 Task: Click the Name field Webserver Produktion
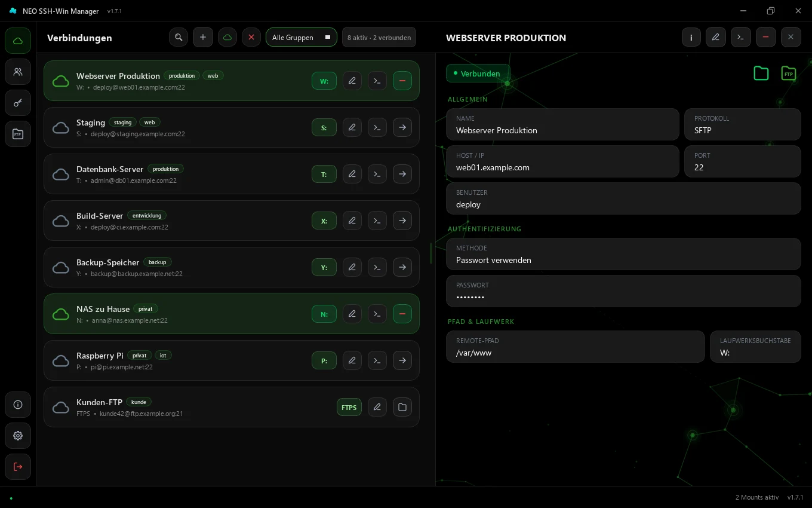point(563,124)
